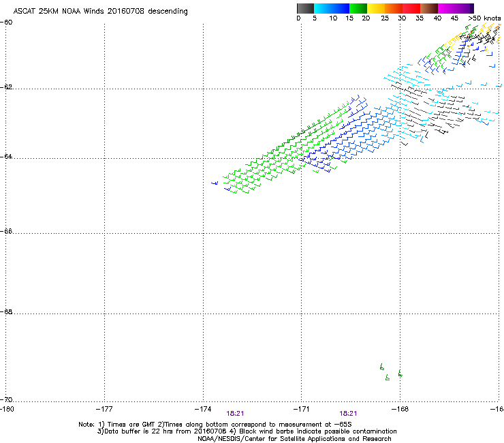Image resolution: width=504 pixels, height=443 pixels.
Task: Click the green wind barbs cluster near -70 latitude
Action: (391, 372)
